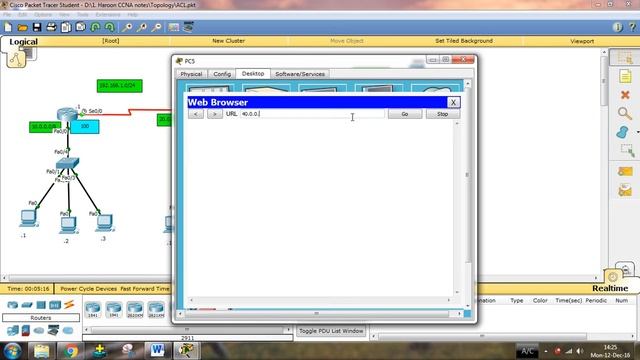Screen dimensions: 640x360
Task: Click the volume icon in the system tray
Action: pyautogui.click(x=580, y=351)
